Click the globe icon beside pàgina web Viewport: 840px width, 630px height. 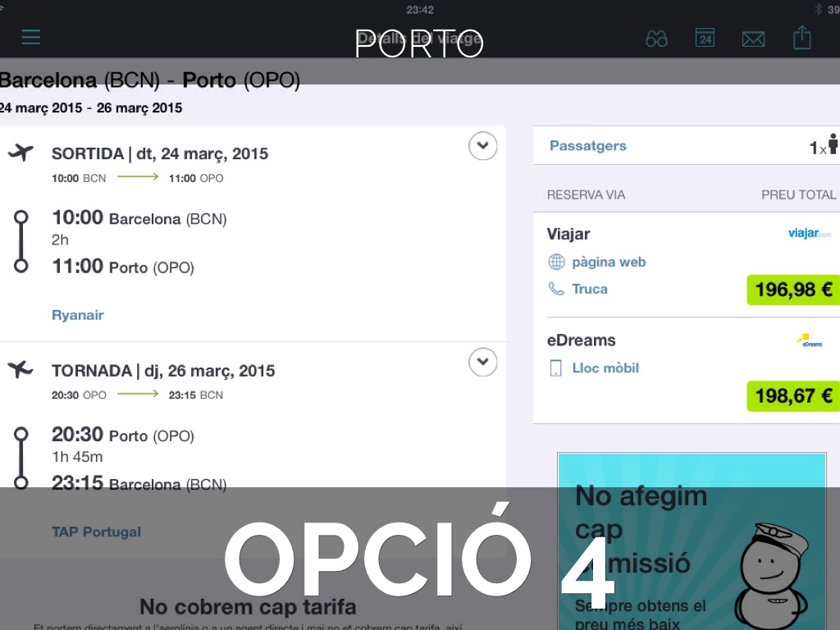(557, 262)
